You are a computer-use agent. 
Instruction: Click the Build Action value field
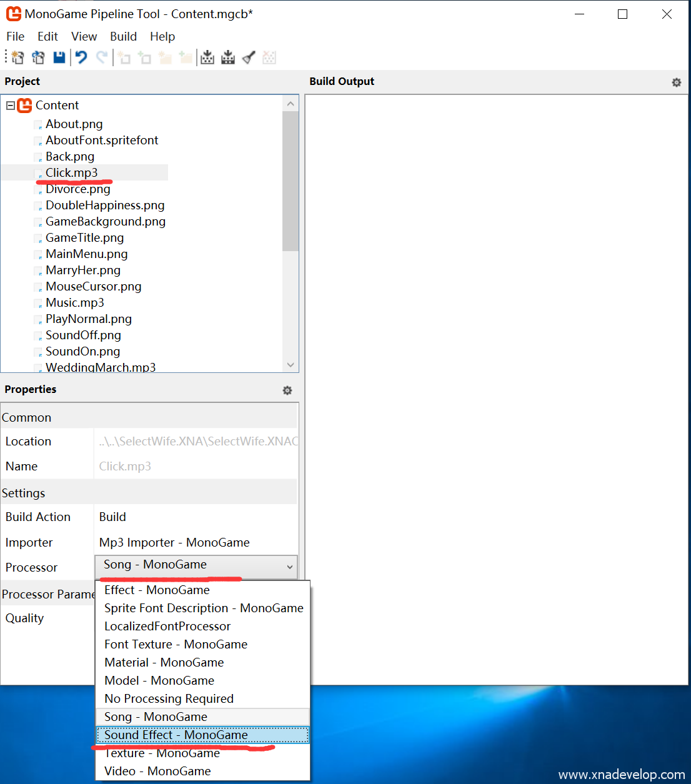click(195, 517)
